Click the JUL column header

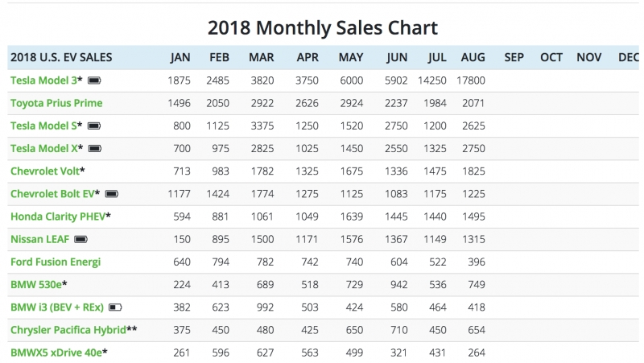437,57
